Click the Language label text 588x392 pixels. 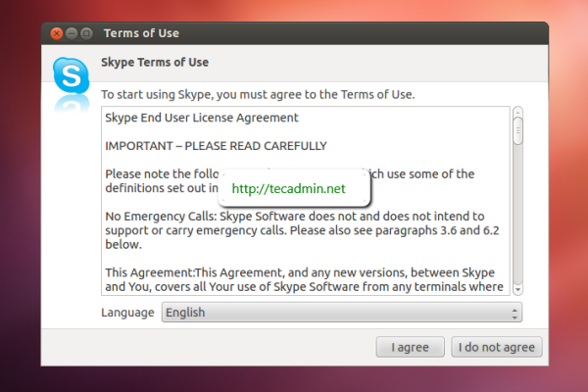coord(127,313)
